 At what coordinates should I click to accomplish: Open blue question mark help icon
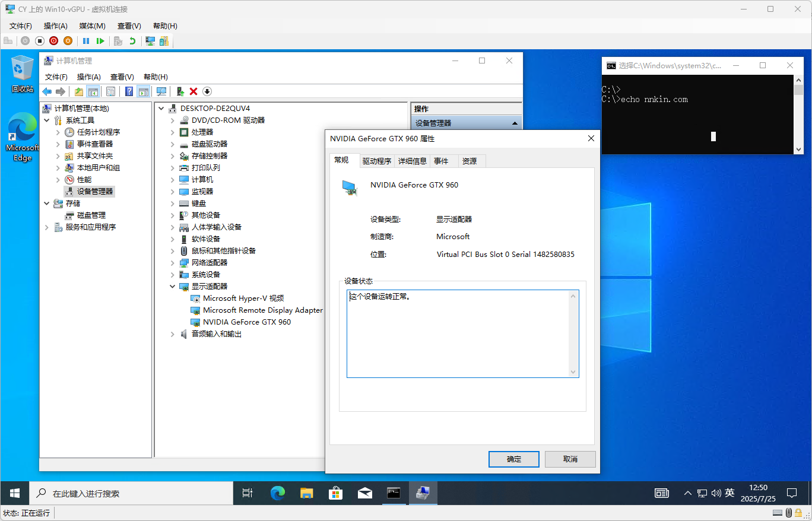129,91
